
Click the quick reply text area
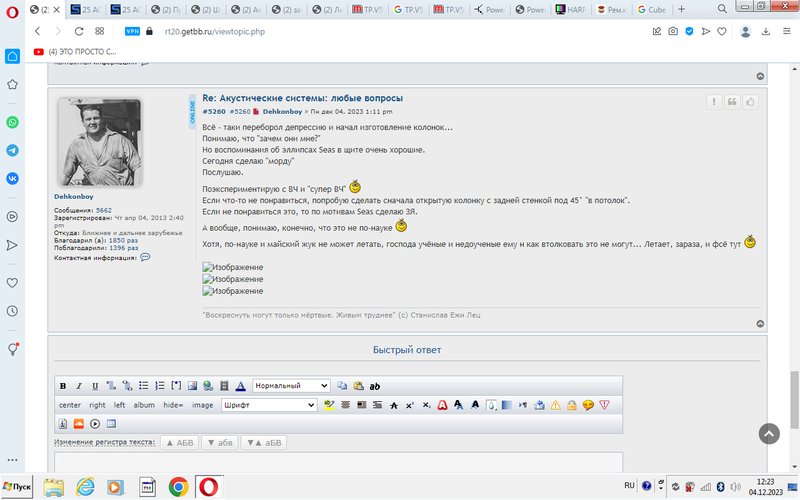[338, 462]
